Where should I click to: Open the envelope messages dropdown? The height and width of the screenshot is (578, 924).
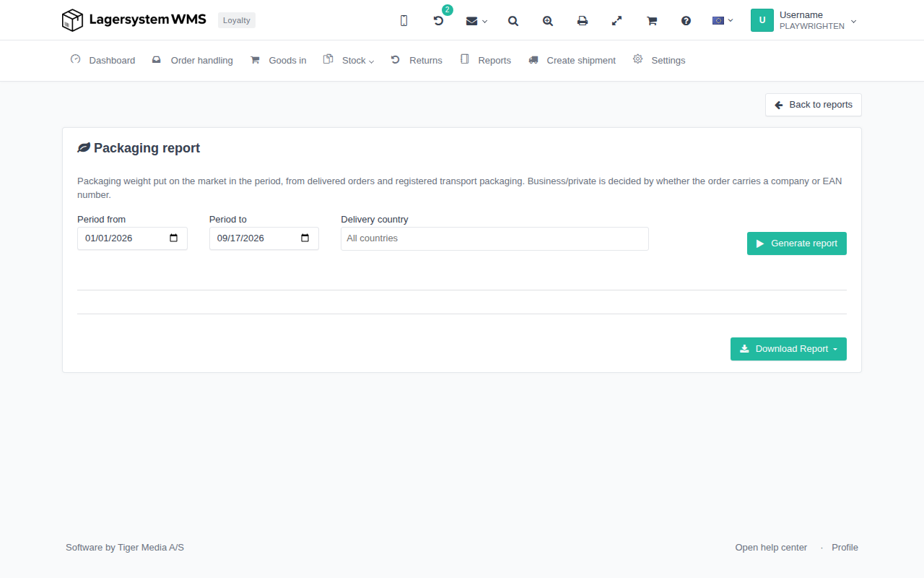(x=476, y=21)
